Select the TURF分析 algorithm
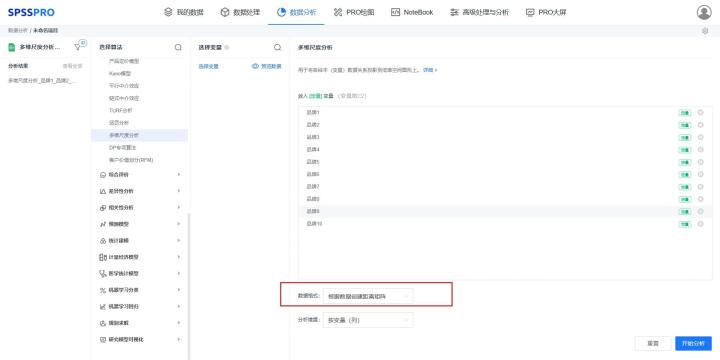Screen dimensions: 720x360 coord(120,110)
